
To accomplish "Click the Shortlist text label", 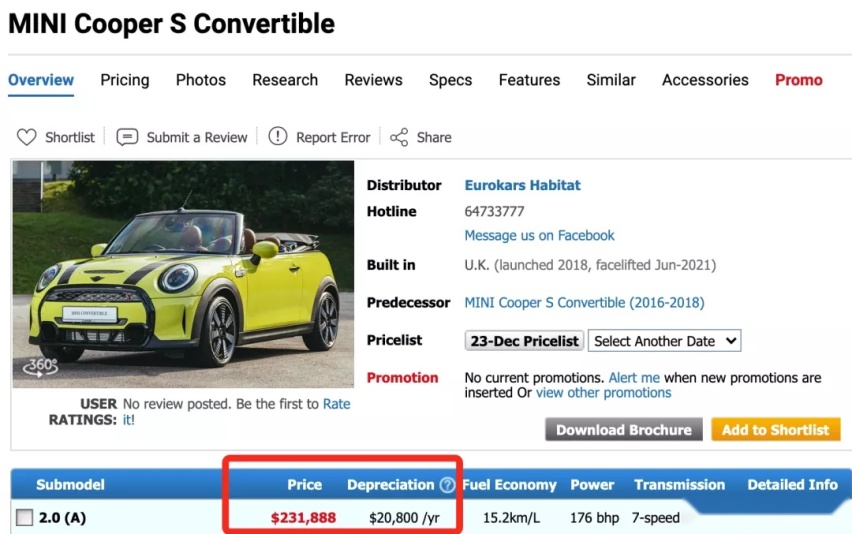I will 70,137.
